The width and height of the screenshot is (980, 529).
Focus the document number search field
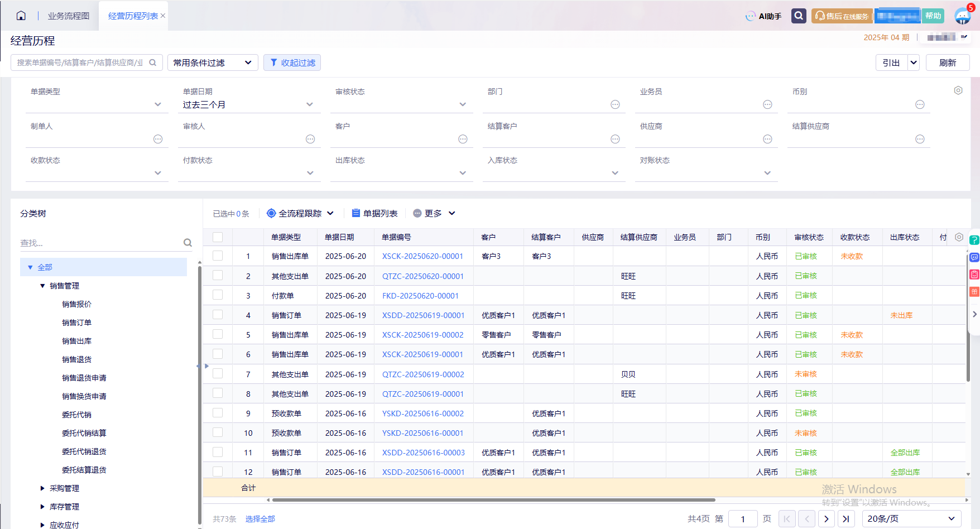[80, 62]
